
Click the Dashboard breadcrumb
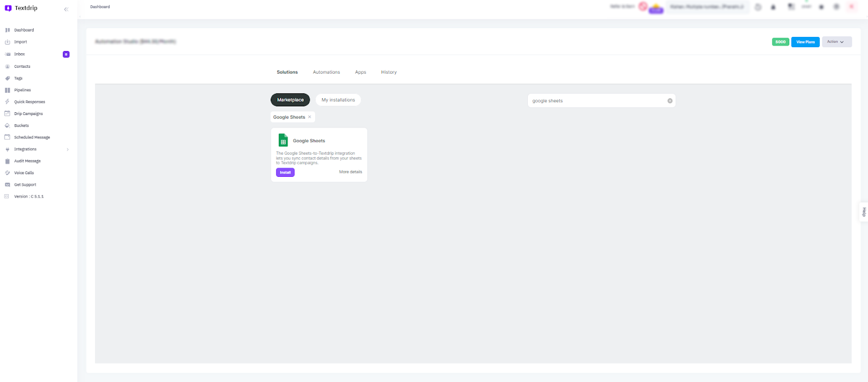click(100, 7)
